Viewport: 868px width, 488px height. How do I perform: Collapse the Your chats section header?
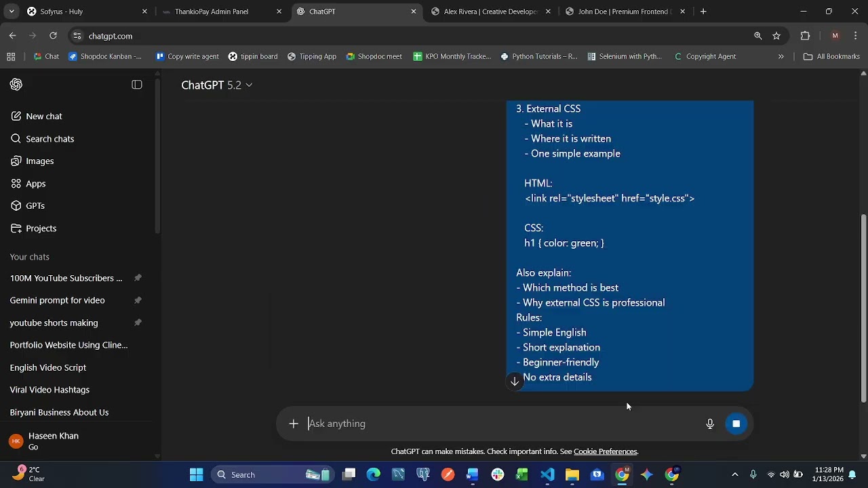point(29,257)
